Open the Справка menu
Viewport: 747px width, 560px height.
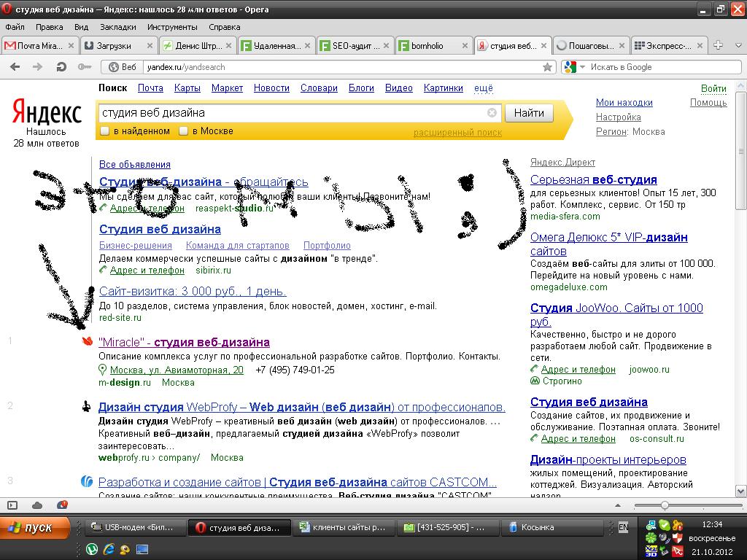(x=225, y=27)
